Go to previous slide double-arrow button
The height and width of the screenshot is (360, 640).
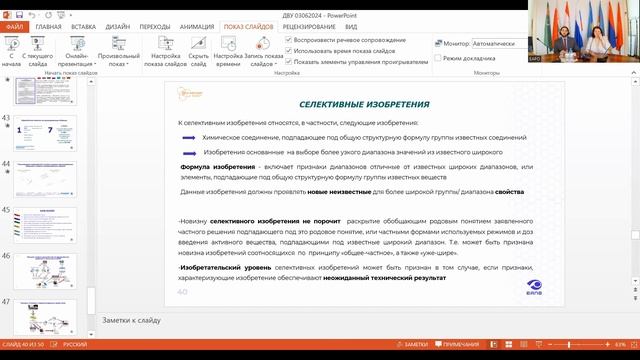635,290
